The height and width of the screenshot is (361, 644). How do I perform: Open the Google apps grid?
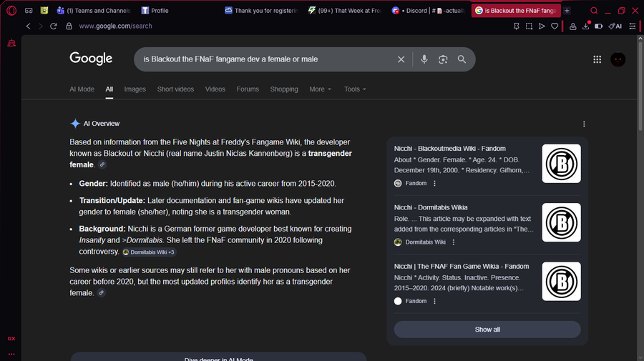597,59
